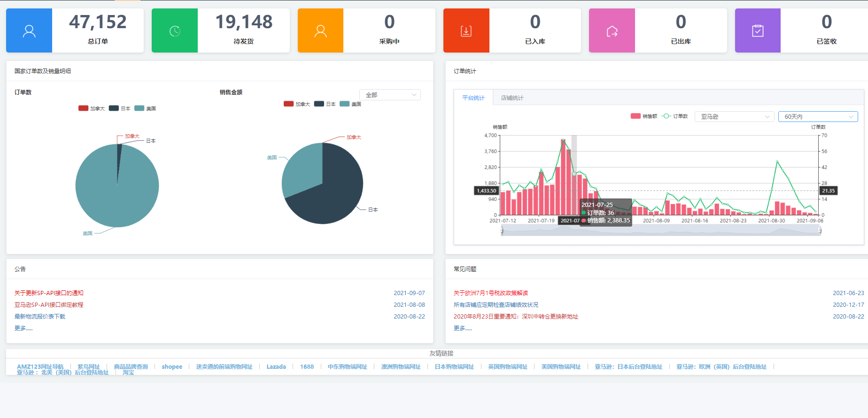Click 更多 under the FAQ section

coord(463,328)
